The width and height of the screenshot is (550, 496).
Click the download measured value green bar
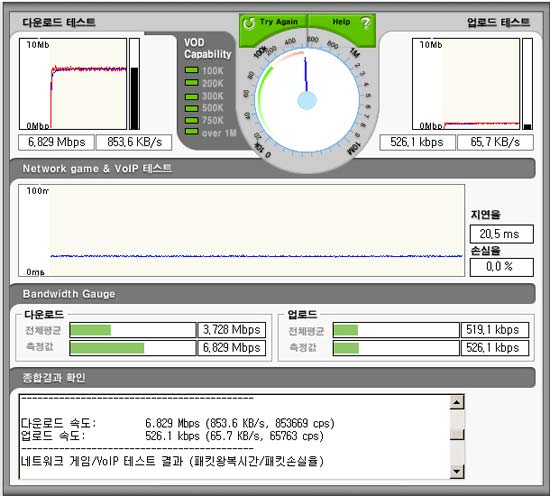[107, 348]
